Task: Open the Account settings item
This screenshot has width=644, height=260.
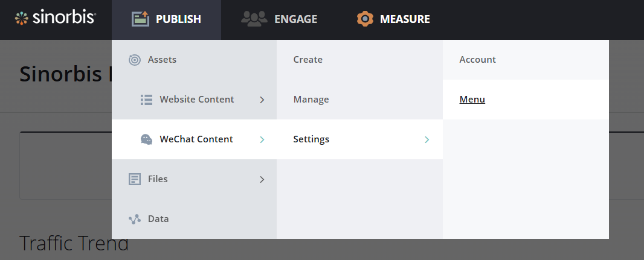Action: pos(477,60)
